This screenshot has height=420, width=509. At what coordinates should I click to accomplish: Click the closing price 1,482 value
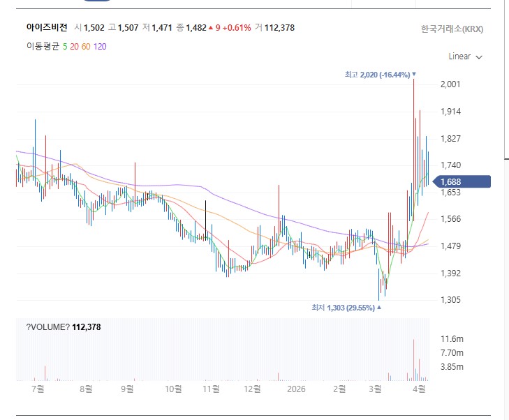pos(196,28)
